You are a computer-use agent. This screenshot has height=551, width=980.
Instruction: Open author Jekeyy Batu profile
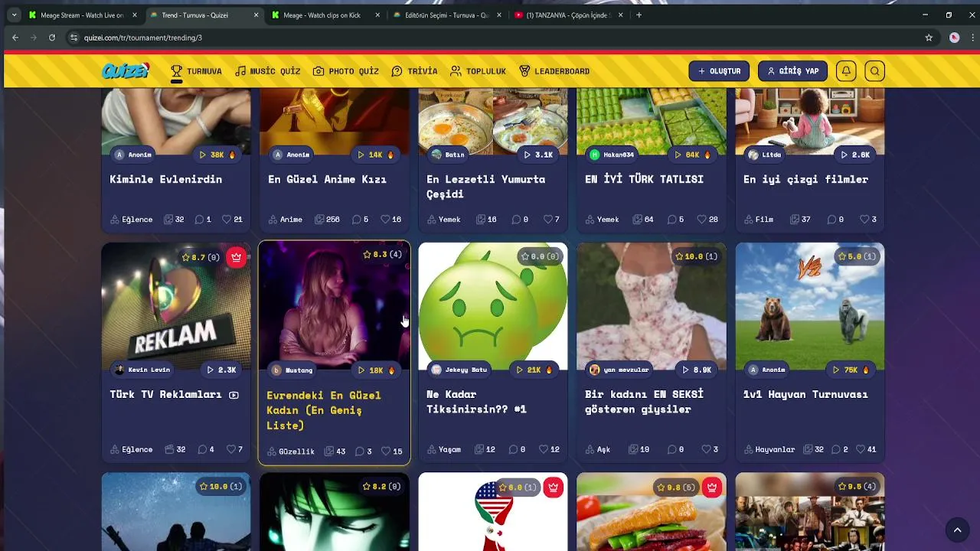(459, 370)
